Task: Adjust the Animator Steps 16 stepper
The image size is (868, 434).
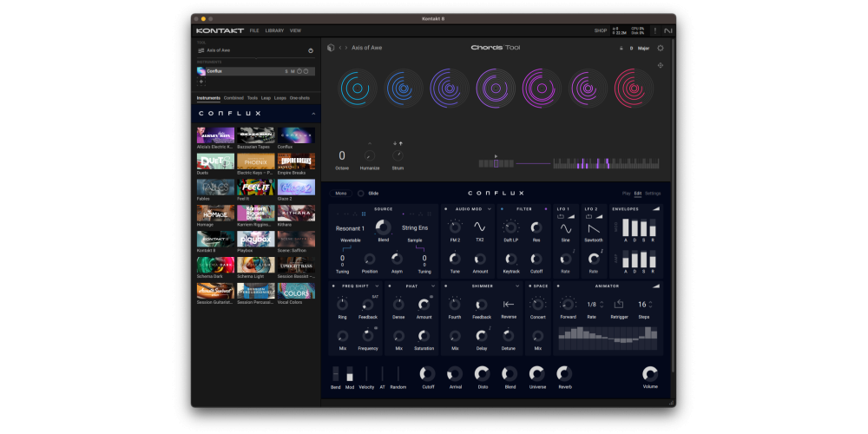Action: click(650, 305)
